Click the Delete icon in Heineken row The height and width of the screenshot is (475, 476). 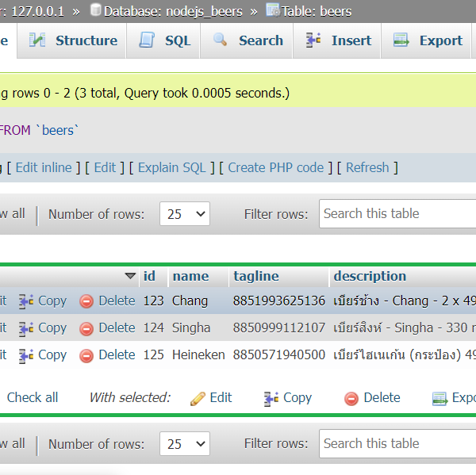[x=86, y=355]
